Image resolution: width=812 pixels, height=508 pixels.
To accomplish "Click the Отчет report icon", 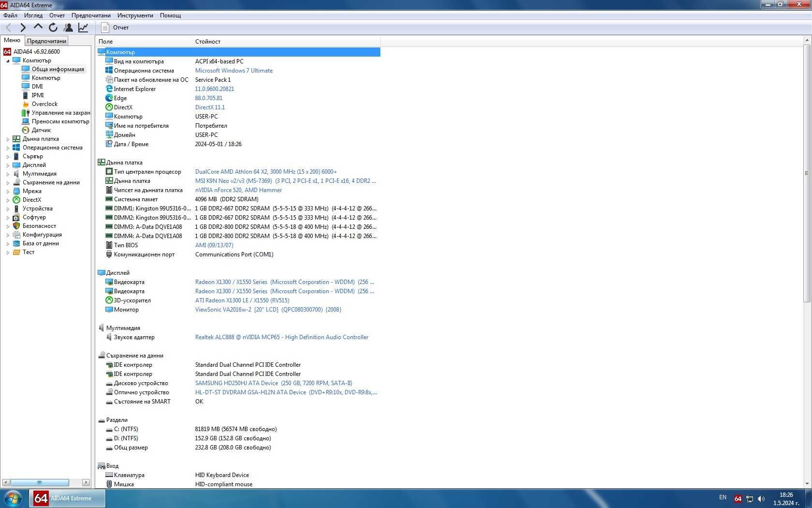I will point(105,28).
